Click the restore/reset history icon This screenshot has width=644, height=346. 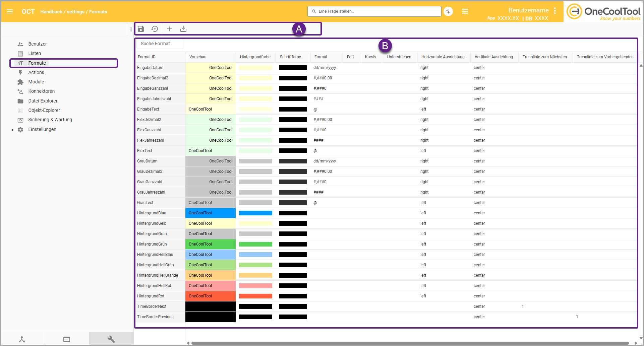pyautogui.click(x=155, y=29)
